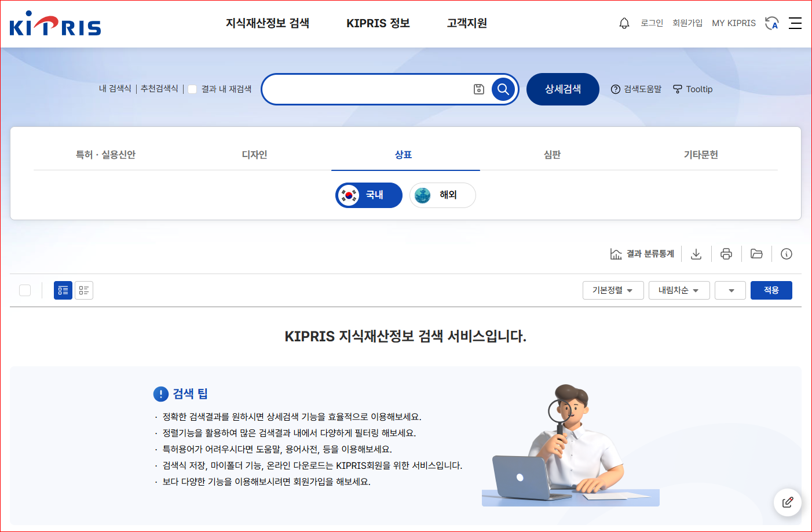The height and width of the screenshot is (532, 812).
Task: Open KIPRIS 정보 menu
Action: click(x=378, y=23)
